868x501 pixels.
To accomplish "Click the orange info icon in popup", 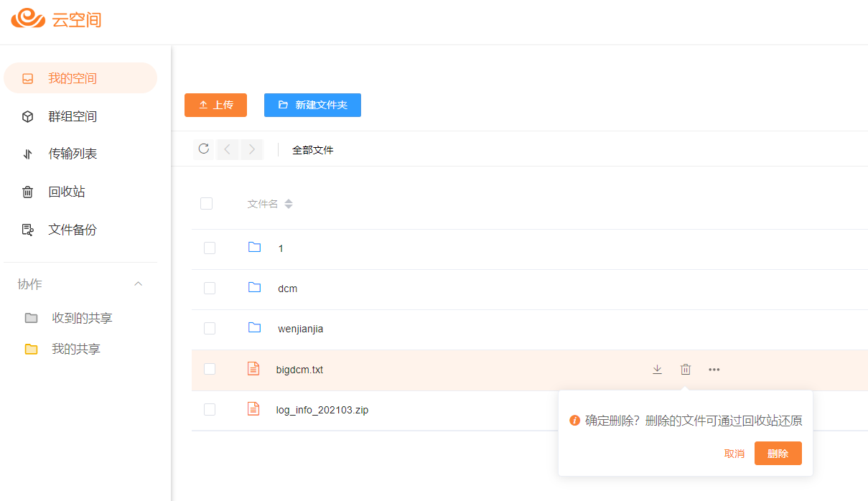I will [574, 421].
